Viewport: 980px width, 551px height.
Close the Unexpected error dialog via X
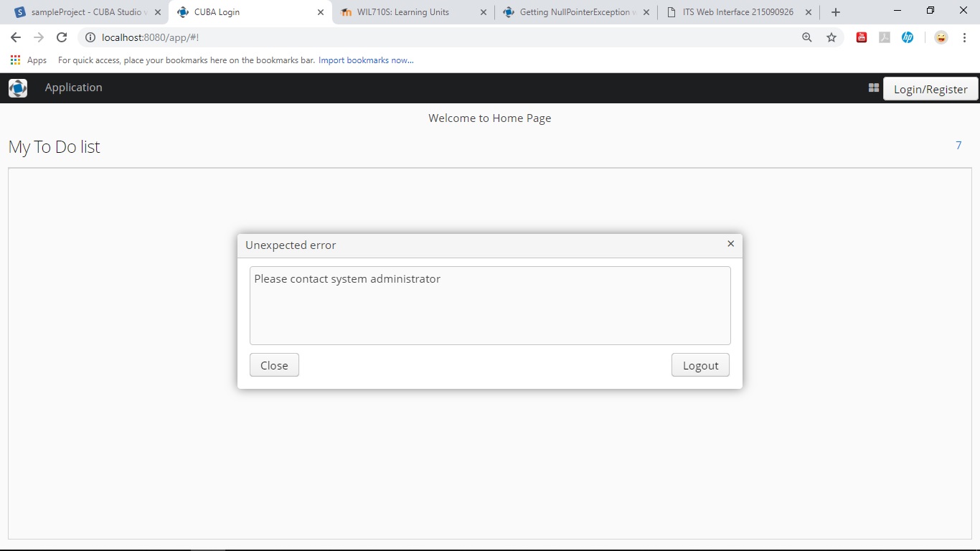[x=730, y=244]
